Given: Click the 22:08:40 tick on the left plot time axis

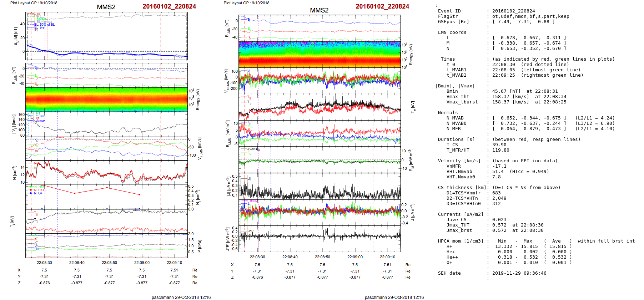Looking at the screenshot, I should [x=77, y=263].
